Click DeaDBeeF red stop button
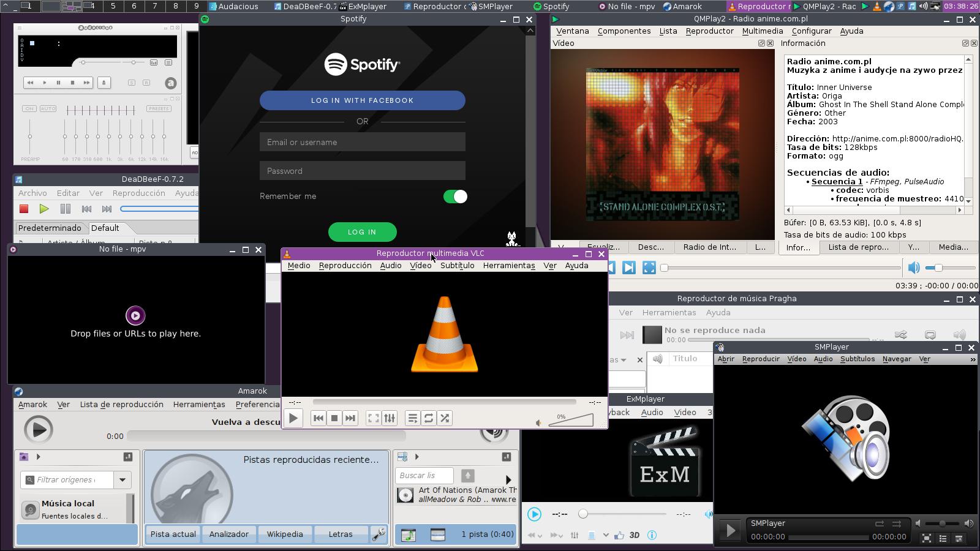This screenshot has width=980, height=551. tap(24, 209)
